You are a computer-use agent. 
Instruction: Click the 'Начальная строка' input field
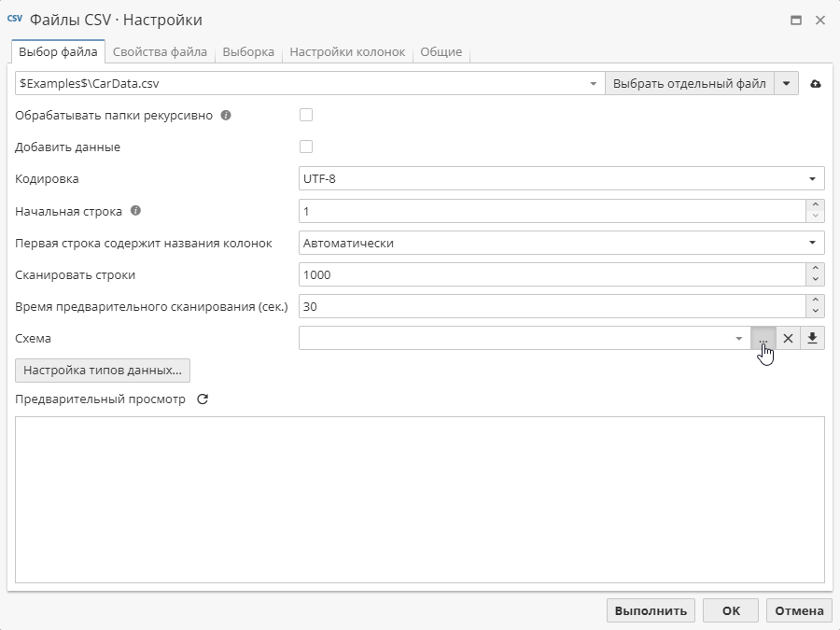tap(552, 211)
